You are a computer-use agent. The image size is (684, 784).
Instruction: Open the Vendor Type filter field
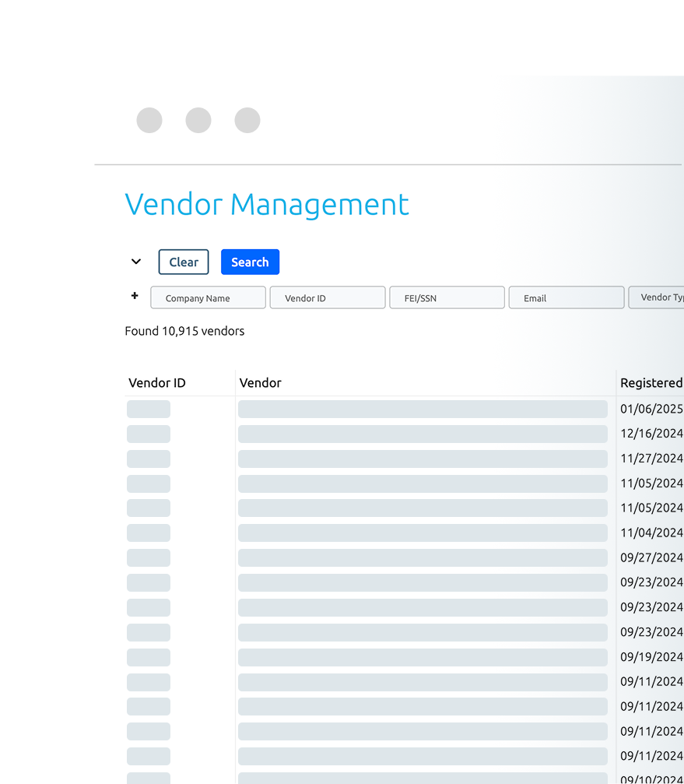(656, 297)
